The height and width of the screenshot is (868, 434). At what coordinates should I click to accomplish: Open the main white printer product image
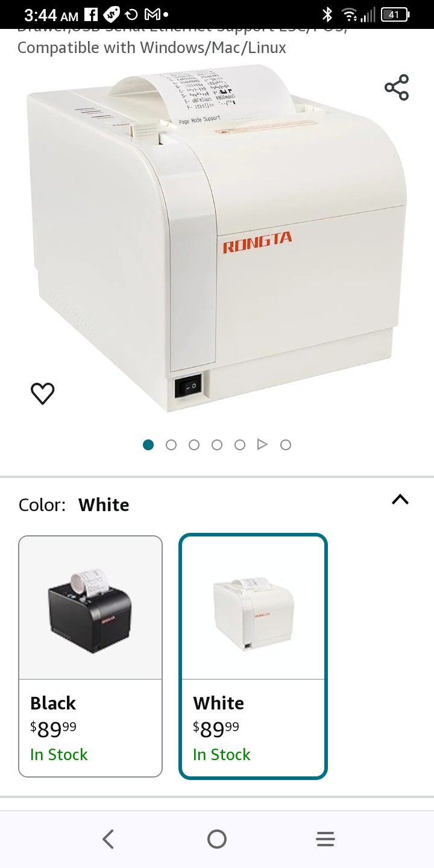pos(217,238)
